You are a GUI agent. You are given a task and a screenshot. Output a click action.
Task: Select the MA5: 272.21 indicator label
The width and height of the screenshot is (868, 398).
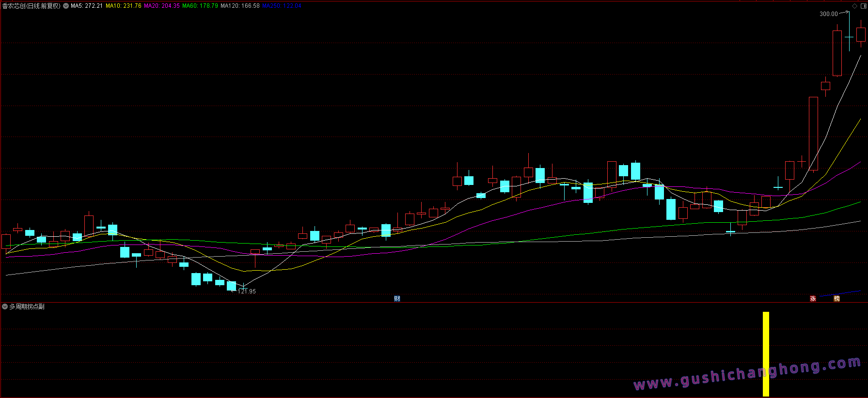coord(87,6)
